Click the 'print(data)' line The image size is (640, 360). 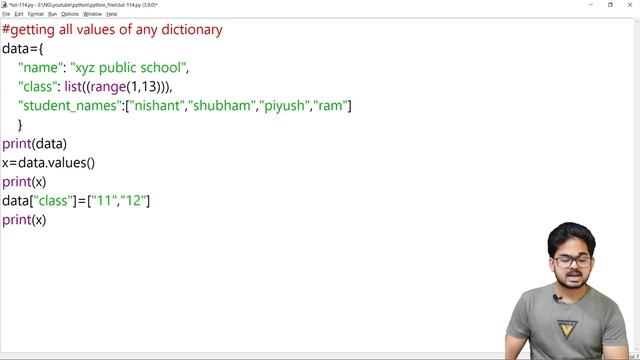34,144
